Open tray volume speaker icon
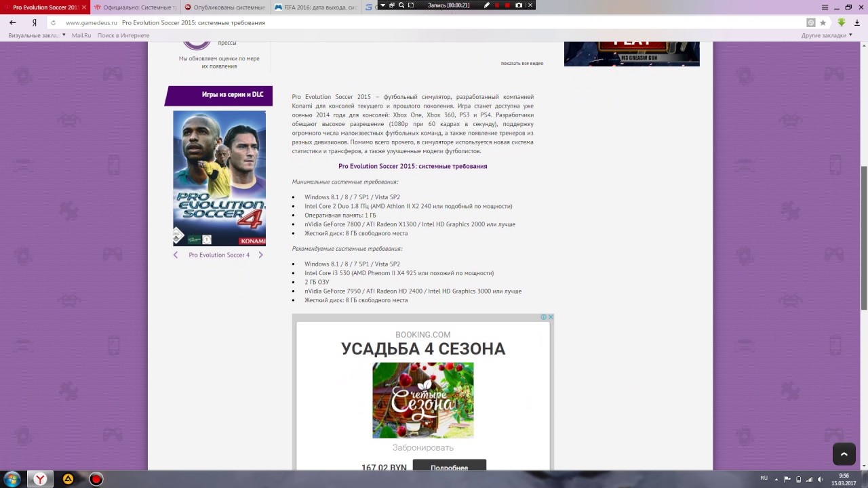 coord(821,479)
